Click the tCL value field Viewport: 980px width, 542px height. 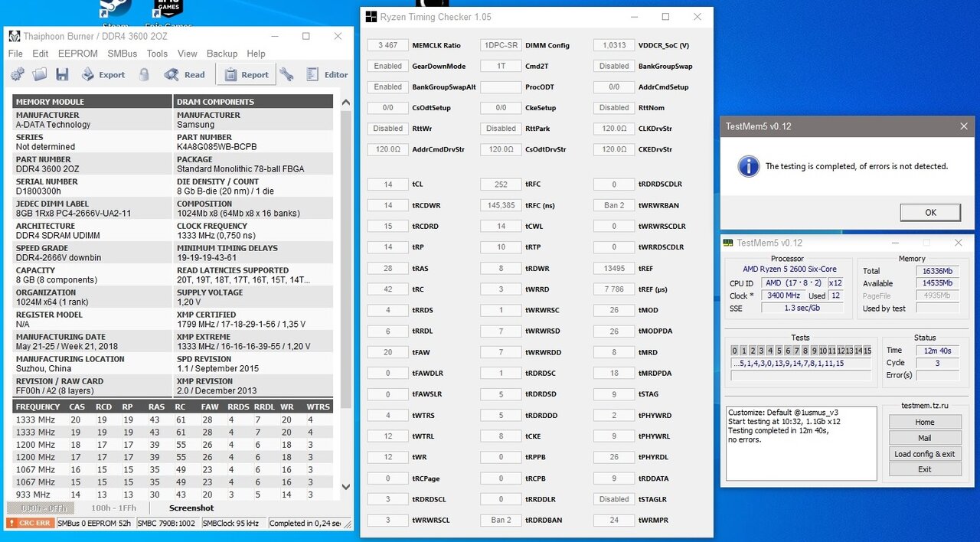point(388,184)
